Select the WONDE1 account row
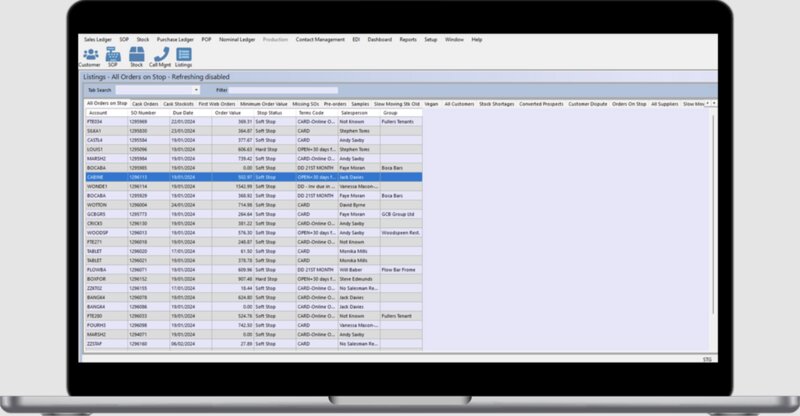The image size is (800, 416). tap(254, 186)
